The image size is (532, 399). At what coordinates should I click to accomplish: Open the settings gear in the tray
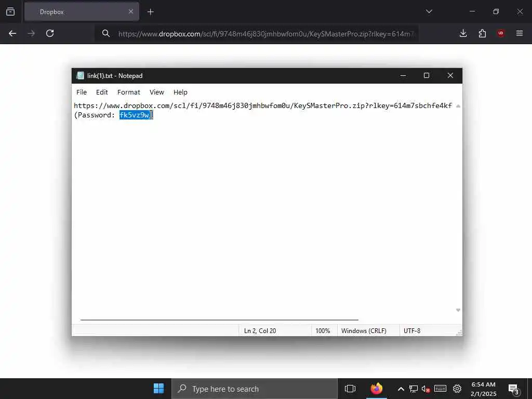click(457, 389)
